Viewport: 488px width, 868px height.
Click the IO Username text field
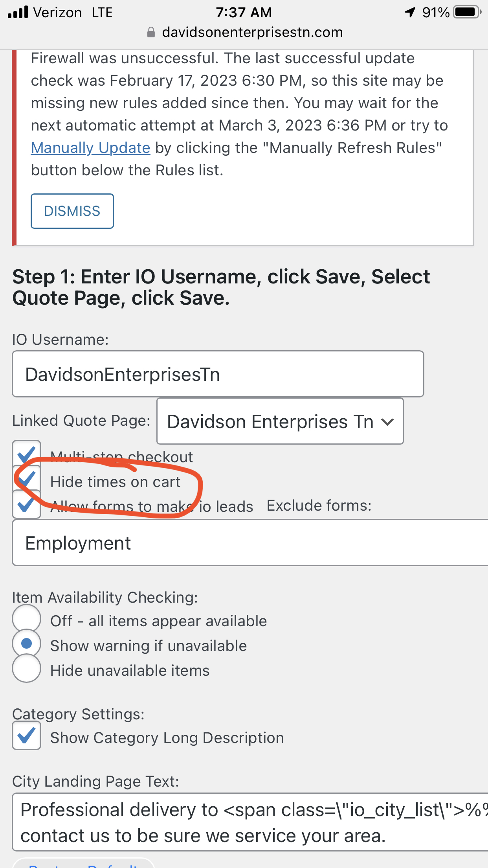coord(218,374)
